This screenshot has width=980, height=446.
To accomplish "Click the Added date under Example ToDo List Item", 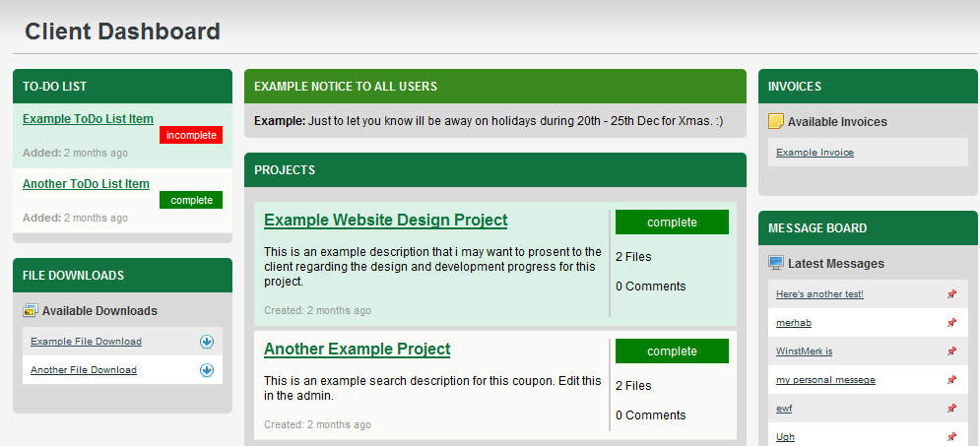I will coord(75,153).
